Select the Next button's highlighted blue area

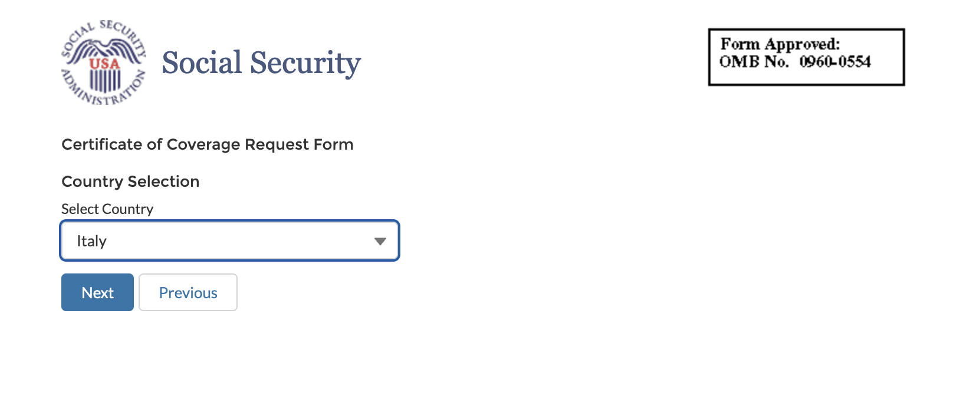(97, 292)
